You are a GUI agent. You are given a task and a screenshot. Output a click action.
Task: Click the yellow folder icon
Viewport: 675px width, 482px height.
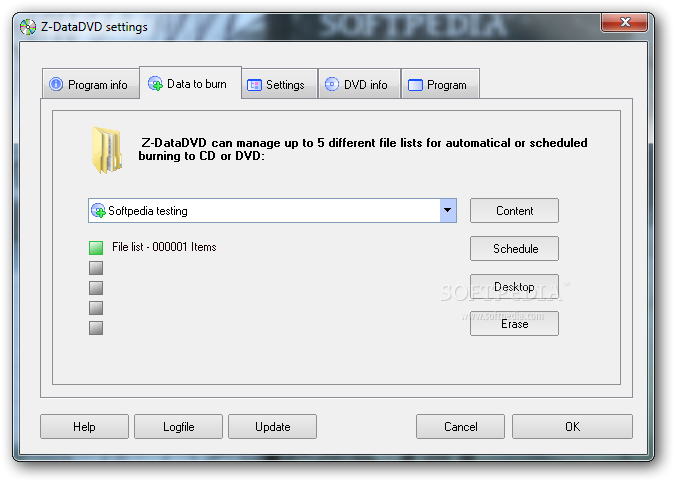[x=107, y=150]
